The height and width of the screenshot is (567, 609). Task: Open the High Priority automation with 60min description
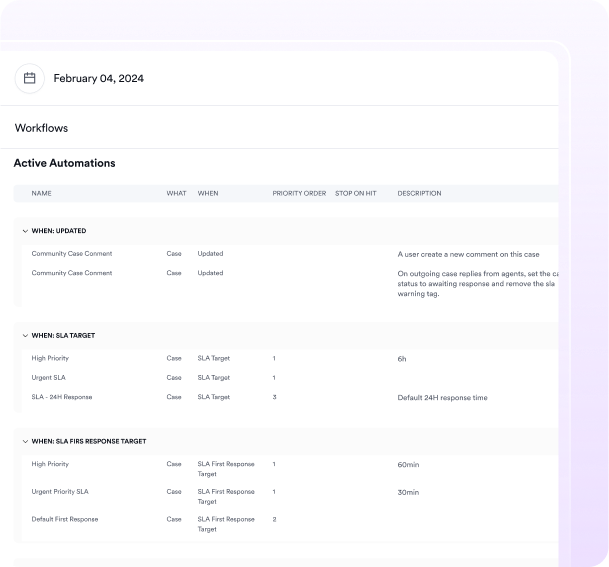click(50, 464)
